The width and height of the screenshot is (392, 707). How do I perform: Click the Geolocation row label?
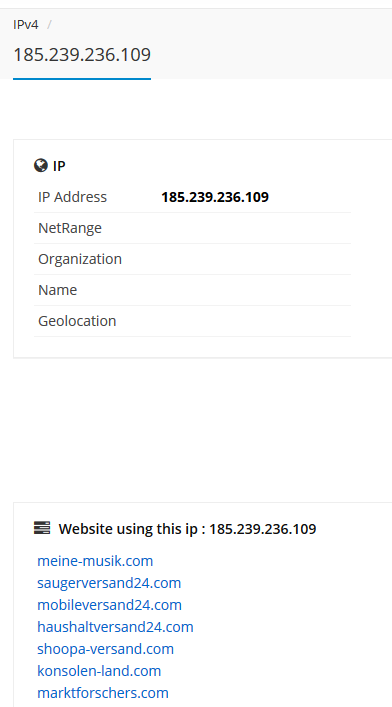pyautogui.click(x=77, y=321)
